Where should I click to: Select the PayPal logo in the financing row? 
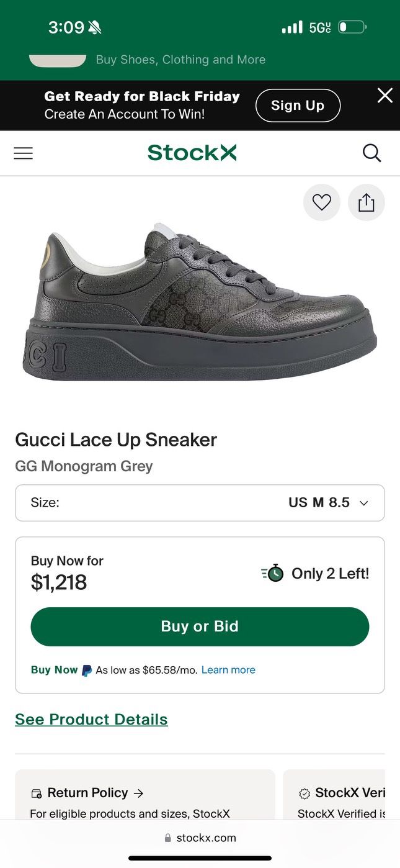click(x=85, y=669)
